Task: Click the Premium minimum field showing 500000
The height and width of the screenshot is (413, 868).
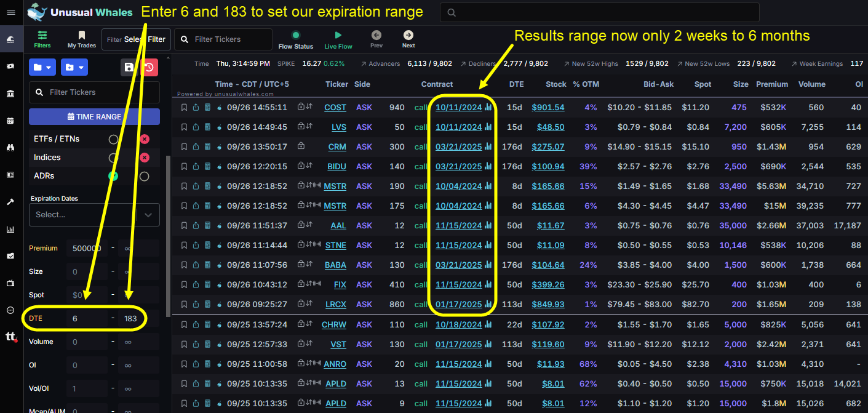Action: pyautogui.click(x=86, y=248)
